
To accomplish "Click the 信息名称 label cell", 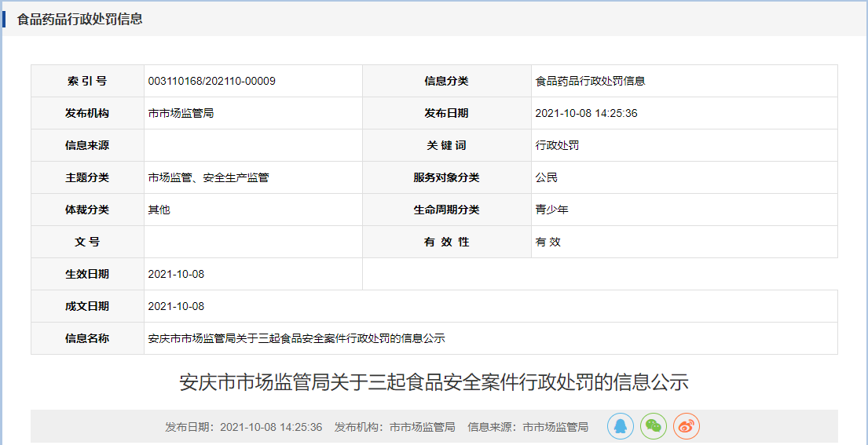I will 87,338.
